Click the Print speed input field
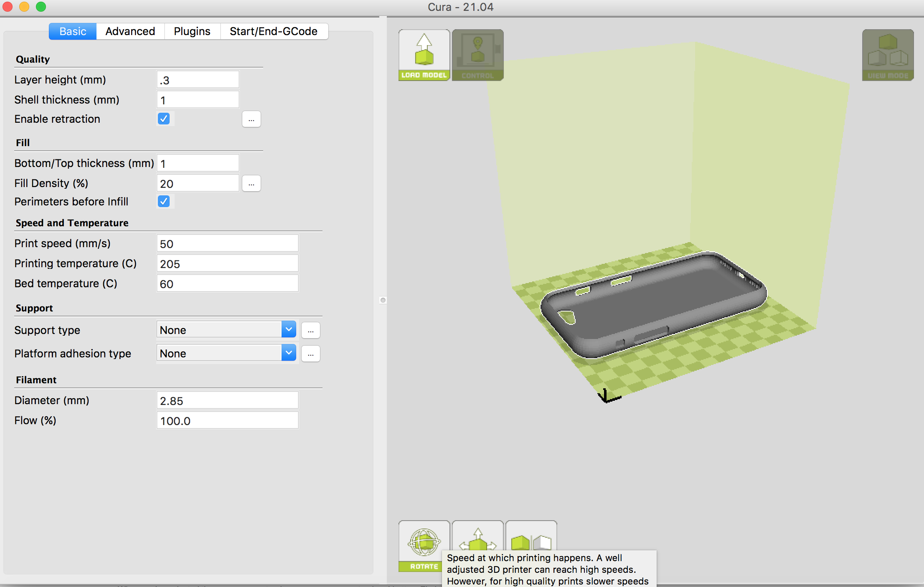Viewport: 924px width, 587px height. tap(227, 243)
